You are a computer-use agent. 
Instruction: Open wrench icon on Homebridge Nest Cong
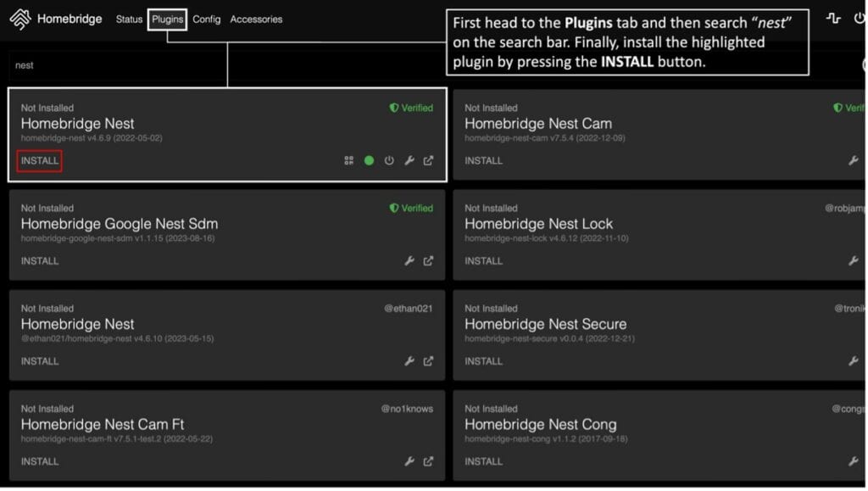point(854,461)
